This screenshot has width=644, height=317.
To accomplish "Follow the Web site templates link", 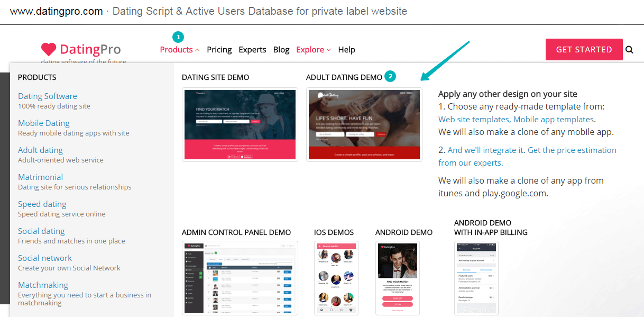I will pos(474,119).
